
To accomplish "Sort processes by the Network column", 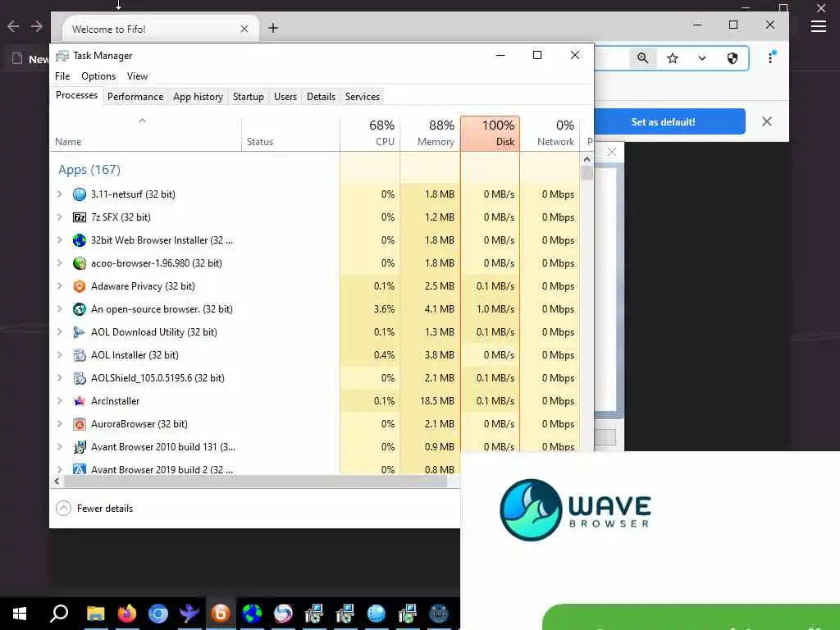I will tap(550, 134).
